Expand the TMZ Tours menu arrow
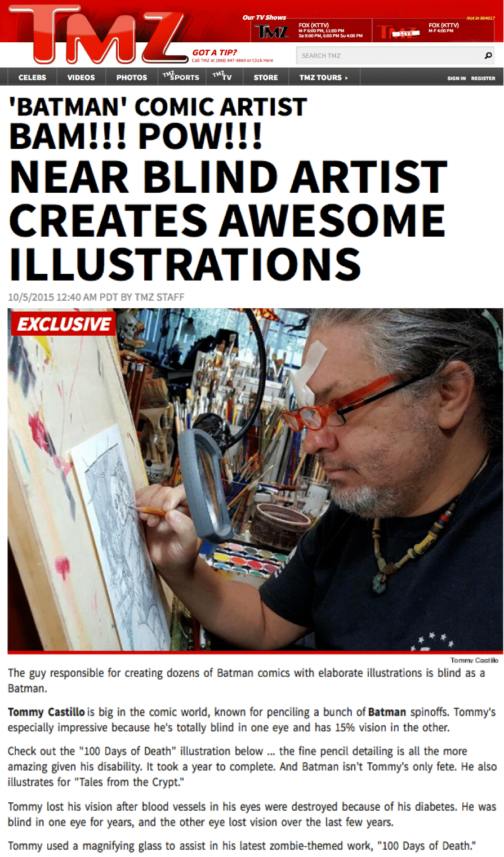The image size is (504, 857). tap(347, 78)
